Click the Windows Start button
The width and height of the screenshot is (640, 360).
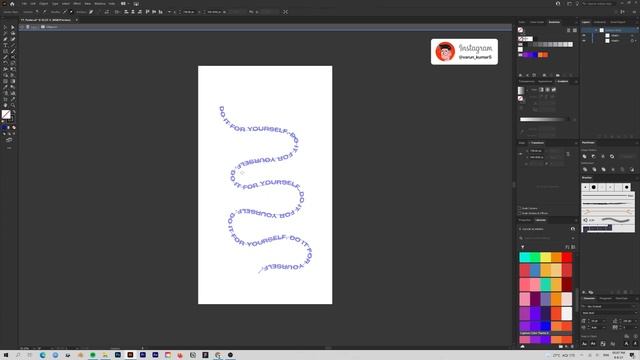coord(6,355)
